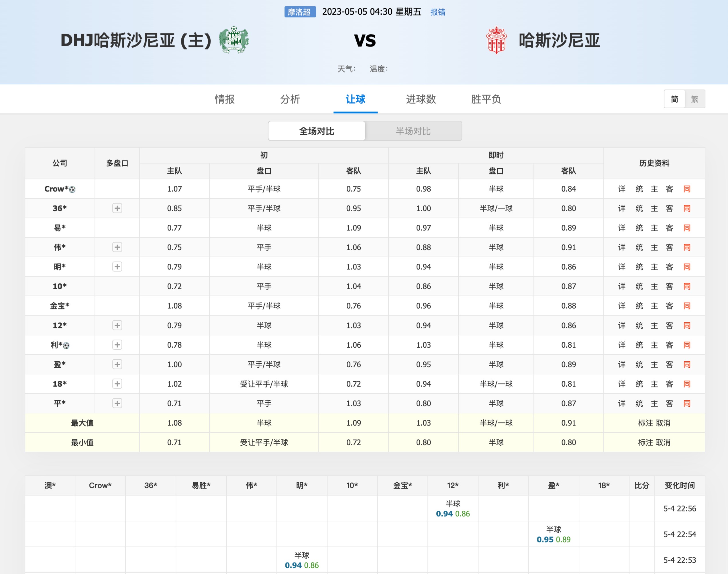Click 半球/一球 live handicap in 36* row
Image resolution: width=728 pixels, height=574 pixels.
click(496, 208)
